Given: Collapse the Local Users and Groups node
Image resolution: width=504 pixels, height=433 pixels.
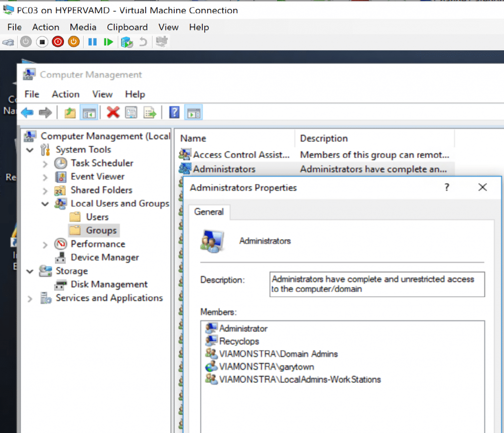Looking at the screenshot, I should [x=44, y=203].
